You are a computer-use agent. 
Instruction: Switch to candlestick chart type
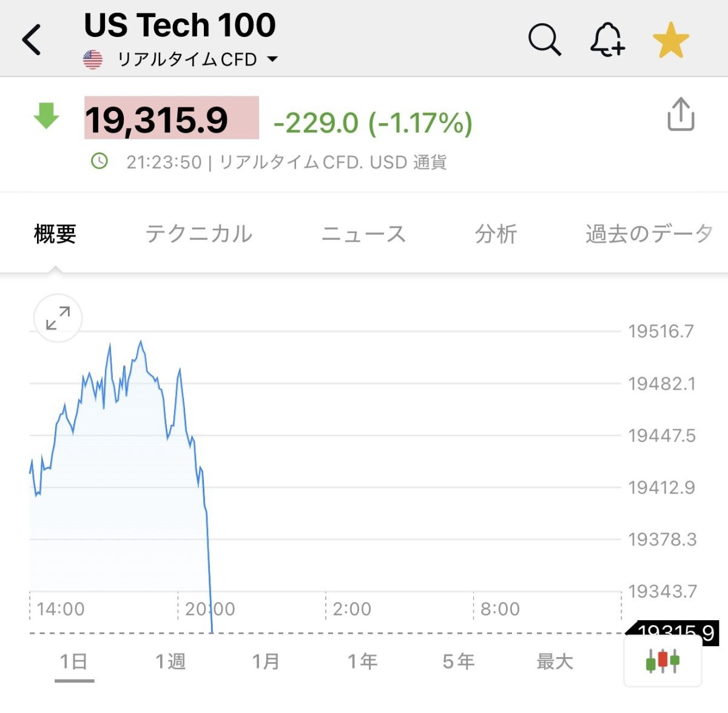point(662,660)
